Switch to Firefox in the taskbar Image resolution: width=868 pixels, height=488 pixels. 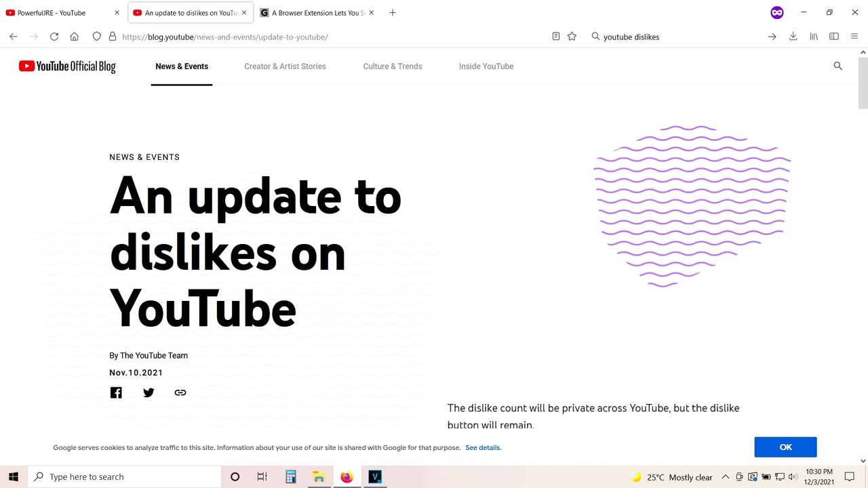pyautogui.click(x=347, y=476)
